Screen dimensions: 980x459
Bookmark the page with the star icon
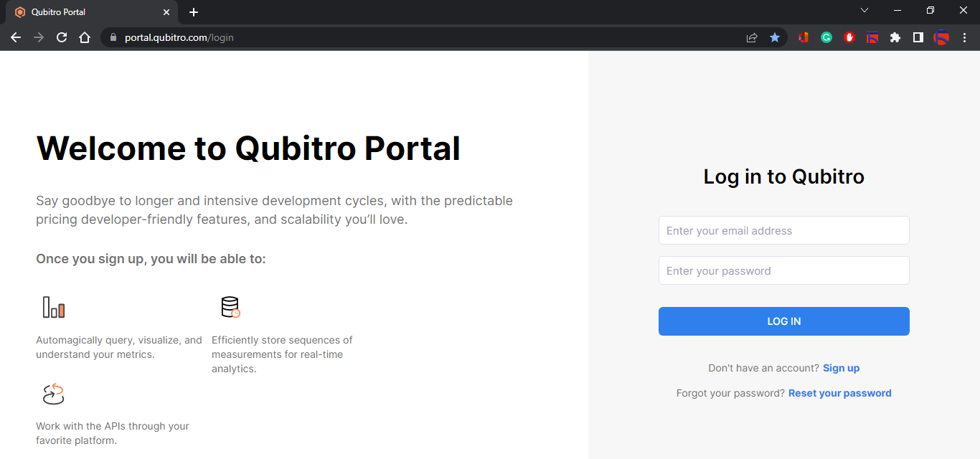775,37
